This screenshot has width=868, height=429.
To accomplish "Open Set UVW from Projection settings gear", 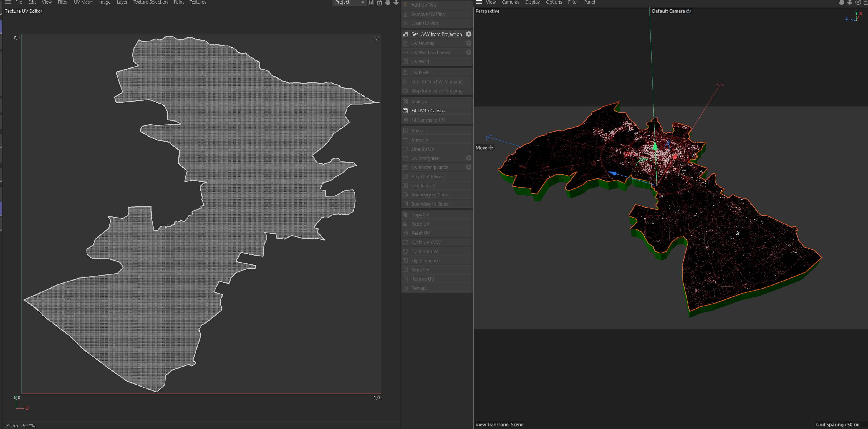I will [x=468, y=34].
